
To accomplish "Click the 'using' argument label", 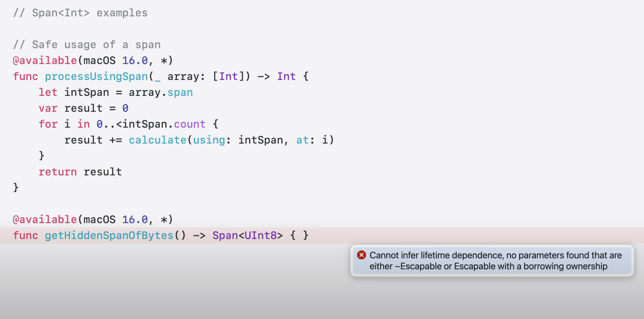I will (x=209, y=140).
